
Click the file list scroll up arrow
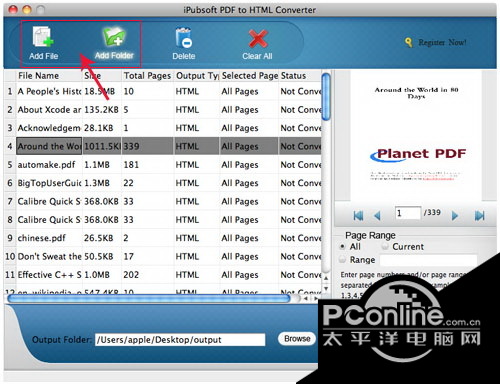click(326, 278)
